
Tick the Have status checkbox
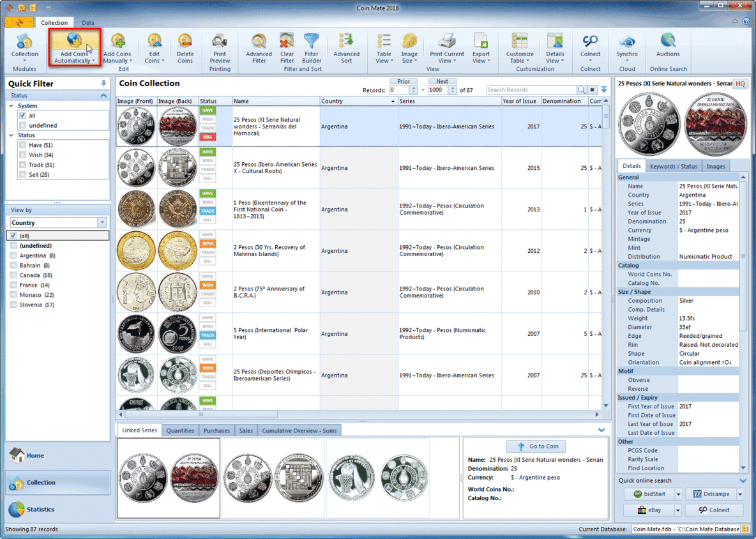pyautogui.click(x=23, y=146)
